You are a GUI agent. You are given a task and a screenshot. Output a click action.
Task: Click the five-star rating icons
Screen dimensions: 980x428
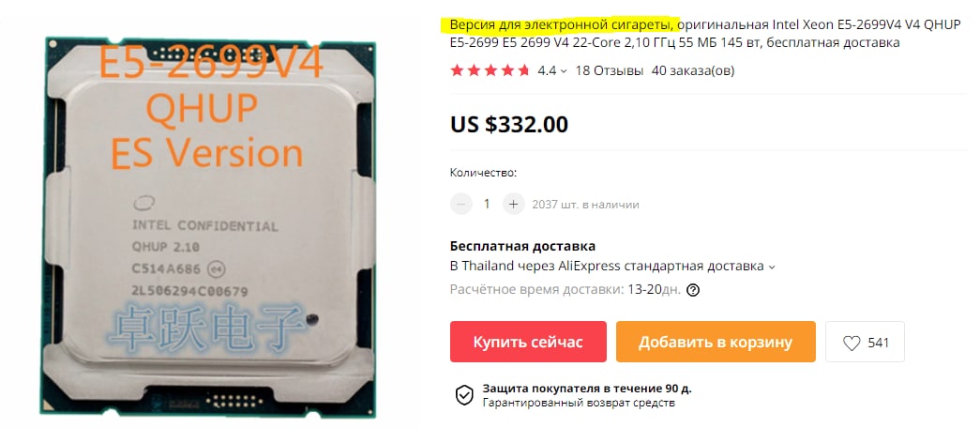click(x=490, y=70)
